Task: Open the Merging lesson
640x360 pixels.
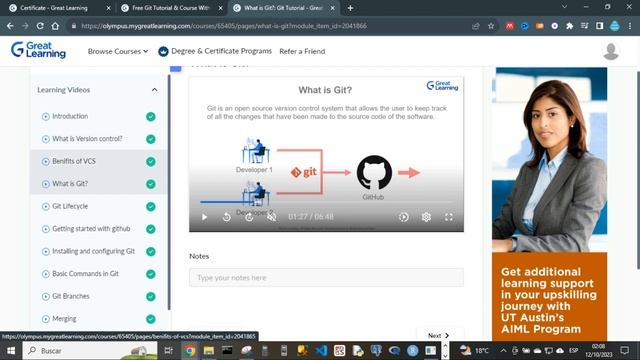Action: [x=64, y=318]
